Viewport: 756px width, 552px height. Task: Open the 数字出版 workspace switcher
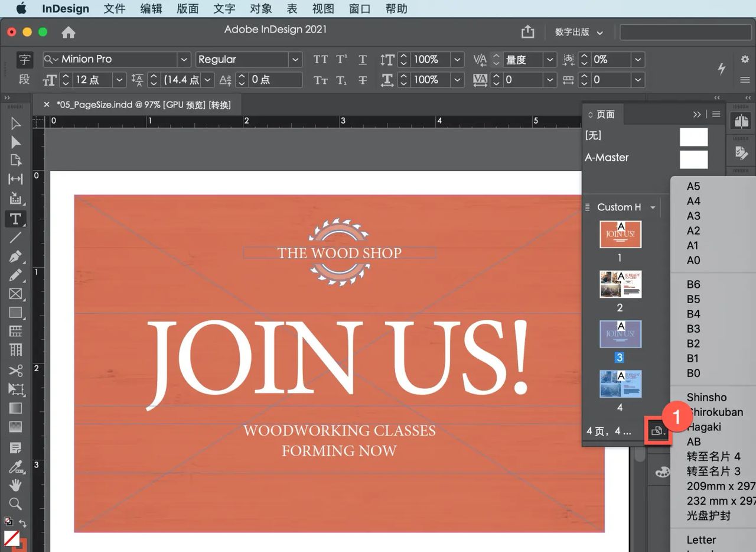[x=579, y=32]
